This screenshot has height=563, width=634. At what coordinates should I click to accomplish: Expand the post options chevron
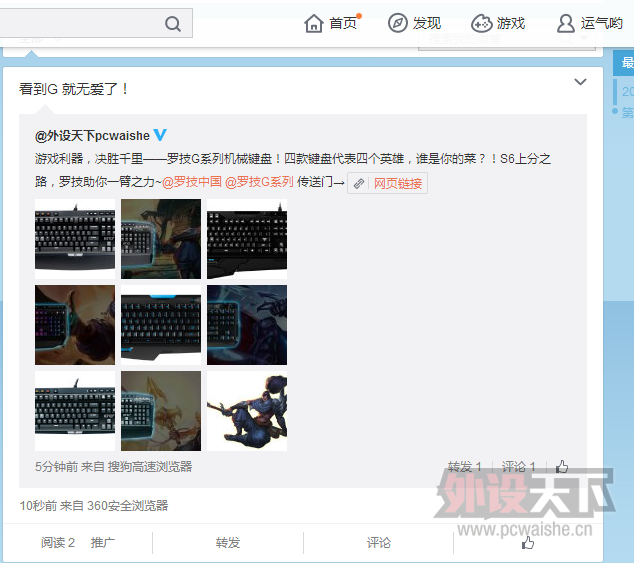(580, 82)
